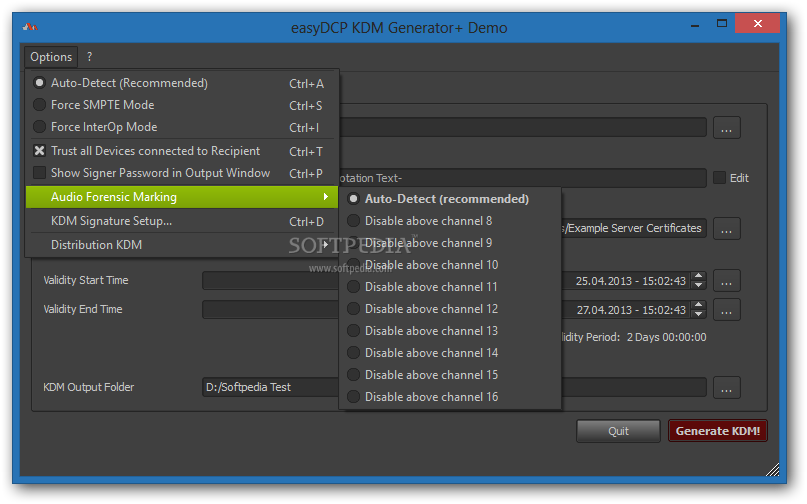
Task: Open Validity Start Time picker (...) button
Action: (x=726, y=281)
